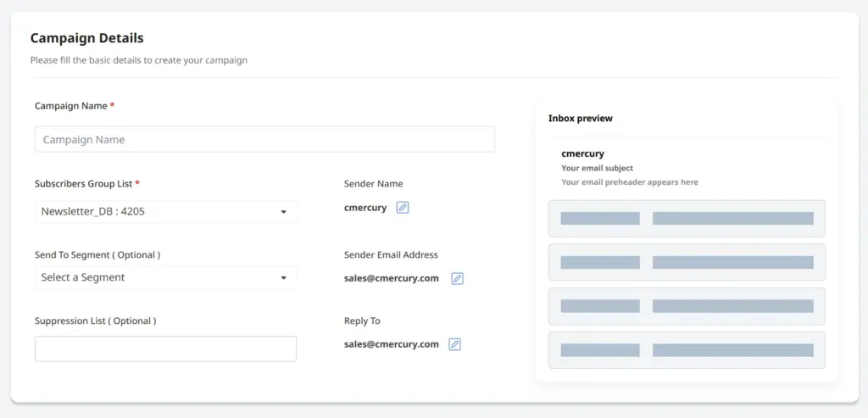The image size is (868, 418).
Task: Click the Reply To edit pencil icon
Action: click(454, 344)
